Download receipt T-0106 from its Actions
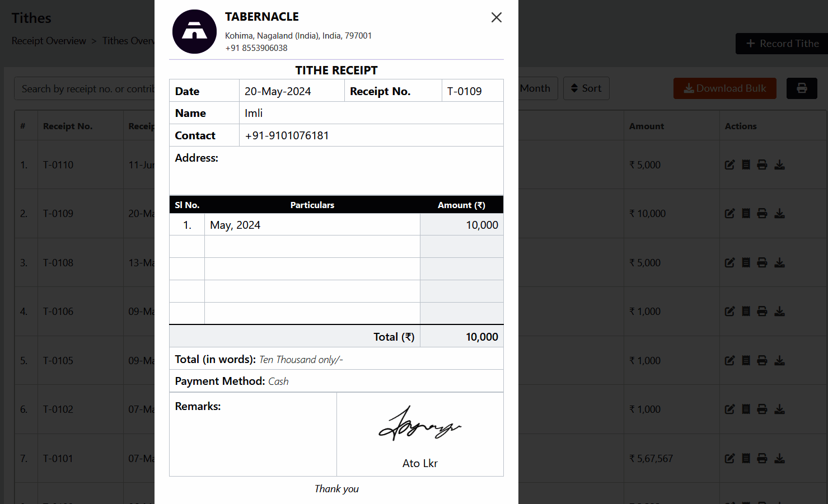The height and width of the screenshot is (504, 828). point(779,312)
